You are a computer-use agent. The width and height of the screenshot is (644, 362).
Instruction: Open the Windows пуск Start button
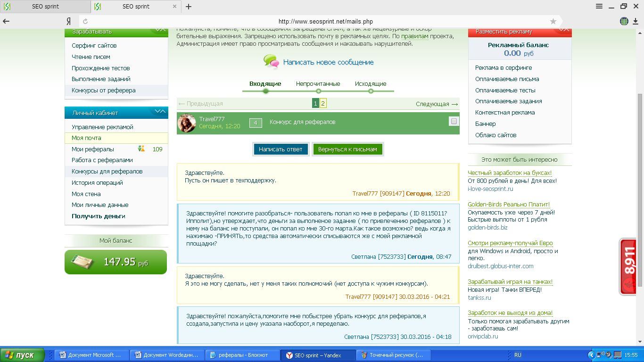(x=23, y=355)
